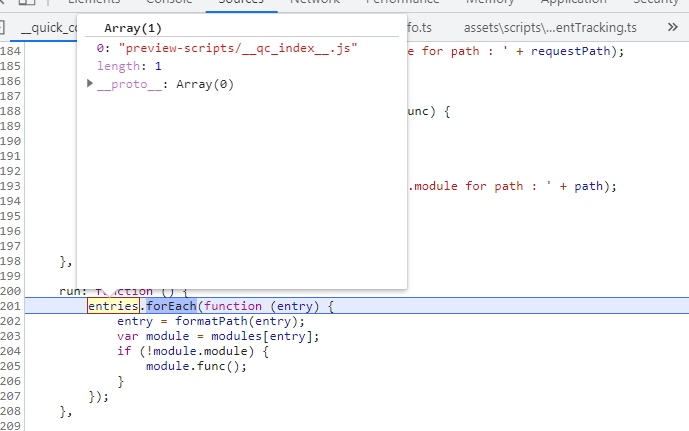This screenshot has height=431, width=689.
Task: Click the Array(1) popup header
Action: click(133, 29)
